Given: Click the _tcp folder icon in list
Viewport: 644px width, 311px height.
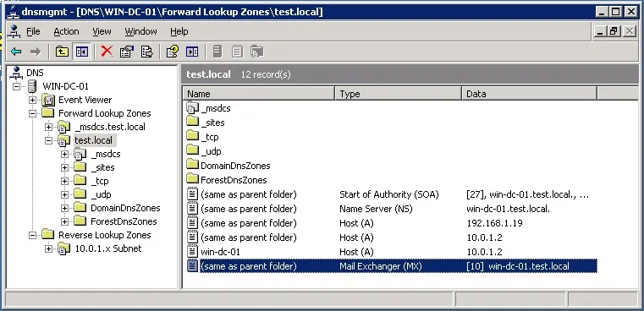Looking at the screenshot, I should [x=192, y=136].
